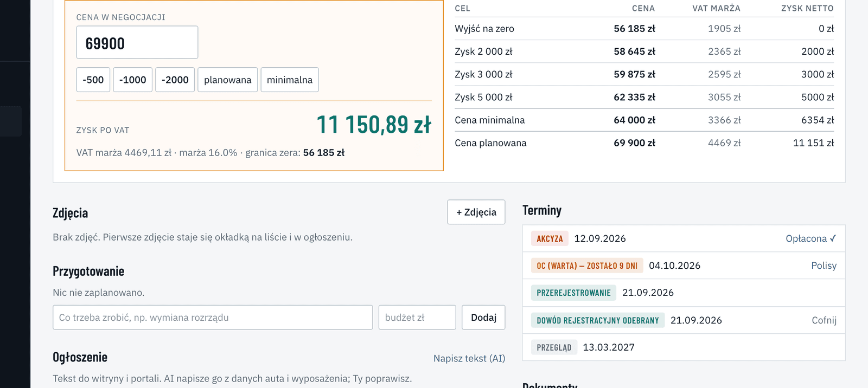The height and width of the screenshot is (388, 868).
Task: Select the VAT margin value '1905 zł'
Action: [x=724, y=29]
